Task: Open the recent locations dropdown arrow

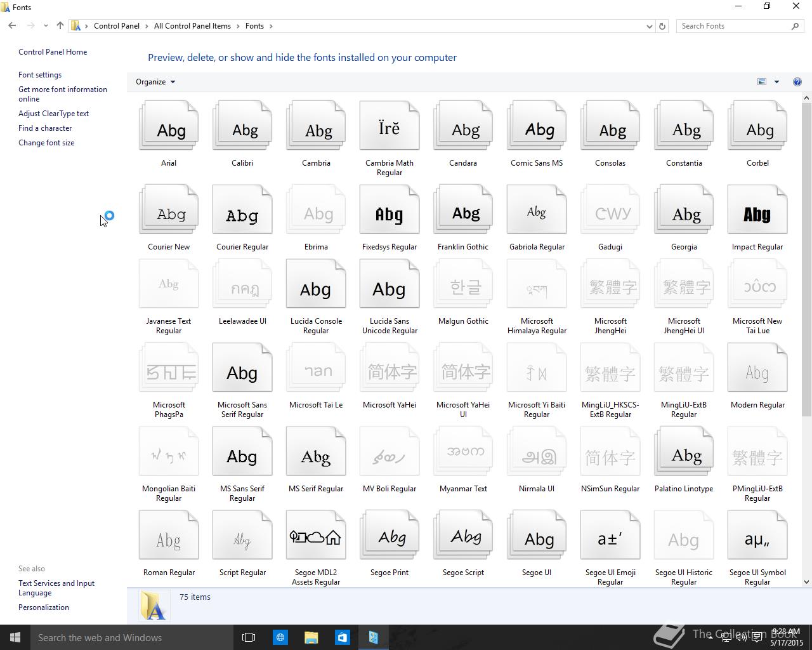Action: tap(46, 26)
